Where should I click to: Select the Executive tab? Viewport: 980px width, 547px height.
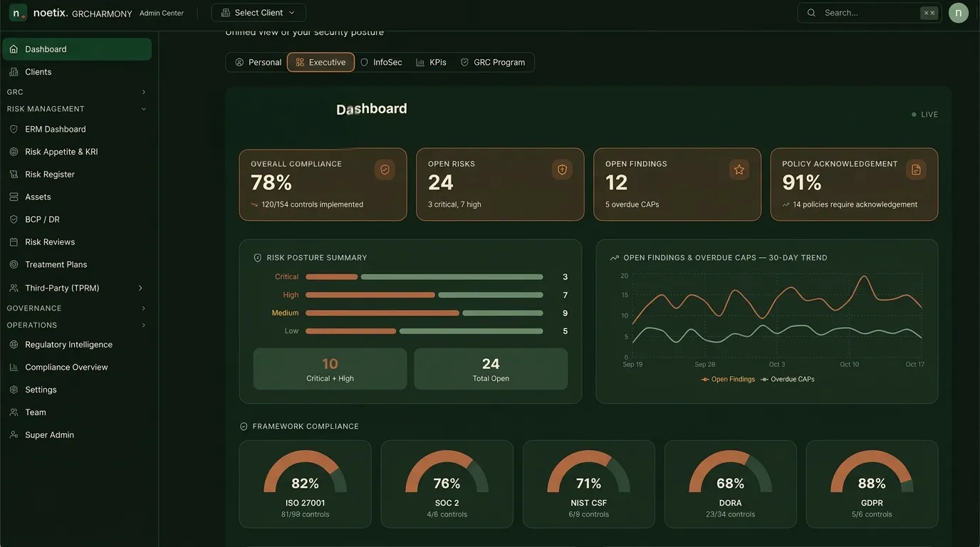320,63
